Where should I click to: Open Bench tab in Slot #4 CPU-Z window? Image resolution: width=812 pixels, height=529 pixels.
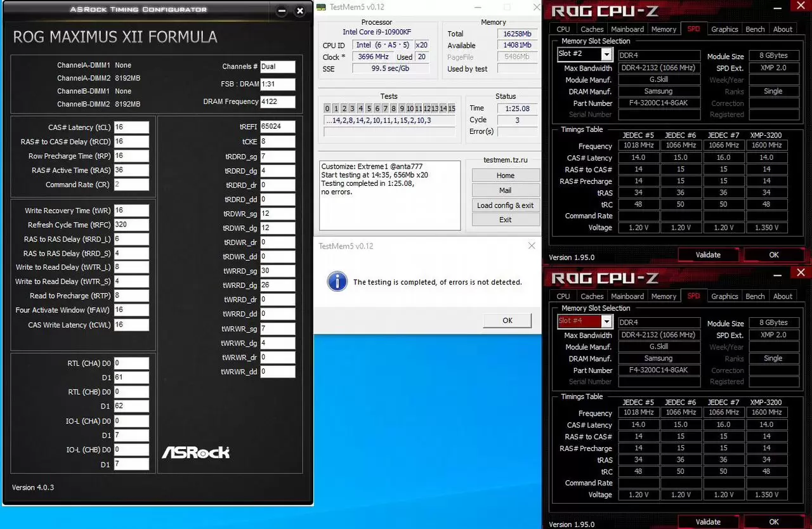pyautogui.click(x=755, y=296)
